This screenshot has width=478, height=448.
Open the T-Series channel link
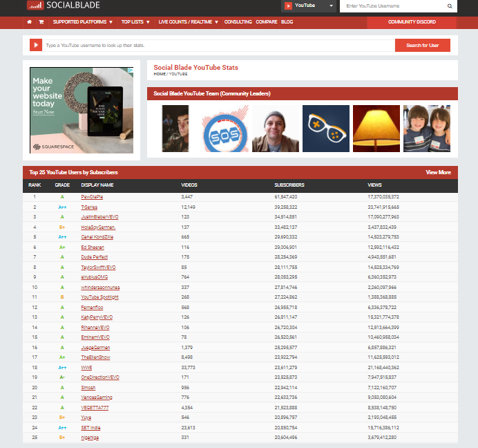(x=89, y=207)
